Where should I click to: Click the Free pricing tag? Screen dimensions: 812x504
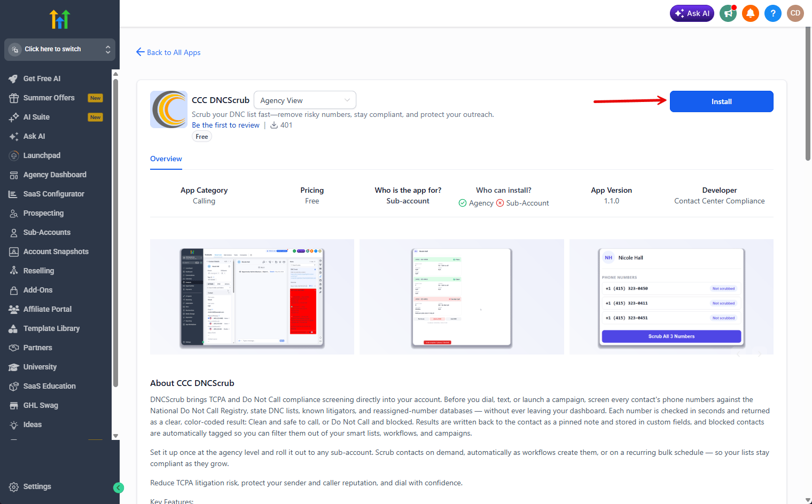[x=202, y=137]
